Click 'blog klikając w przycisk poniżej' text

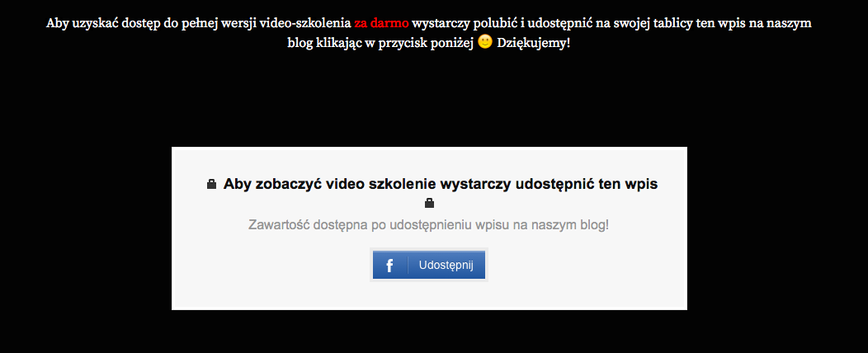(x=380, y=43)
